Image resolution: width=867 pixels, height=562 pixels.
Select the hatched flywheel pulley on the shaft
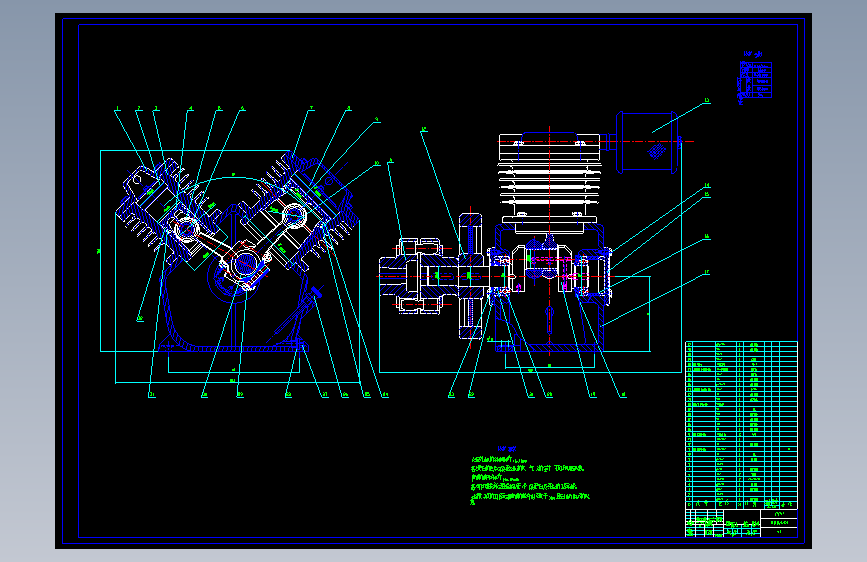tap(471, 275)
